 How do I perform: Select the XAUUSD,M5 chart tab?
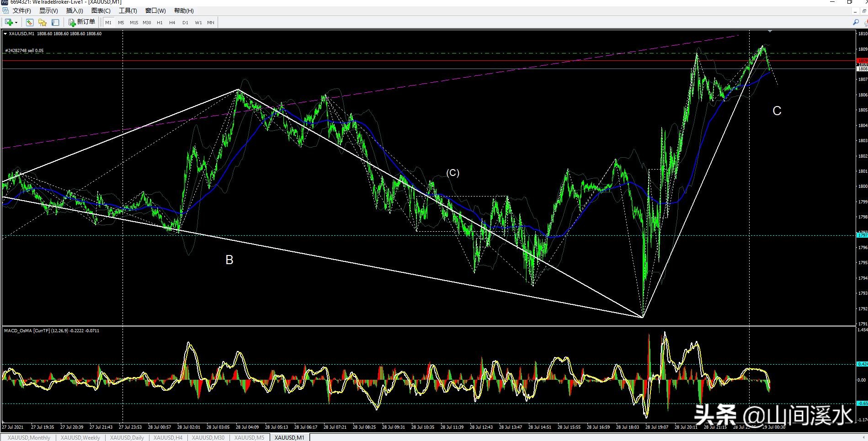[x=249, y=437]
